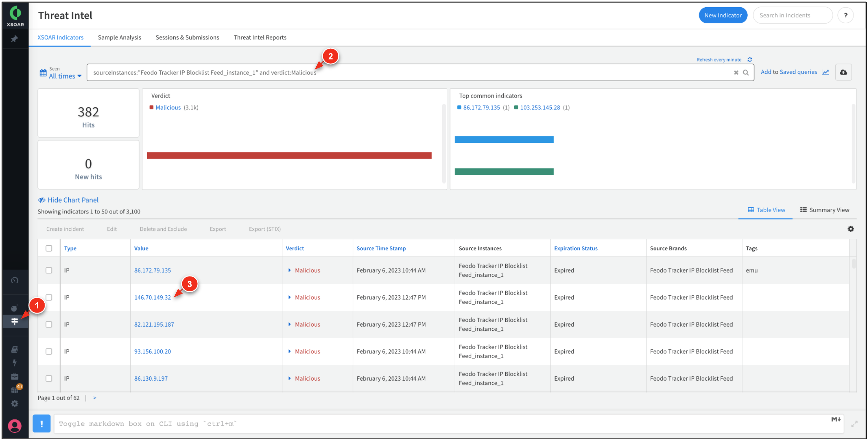Click Export (STIX) button
This screenshot has height=441, width=868.
click(265, 229)
